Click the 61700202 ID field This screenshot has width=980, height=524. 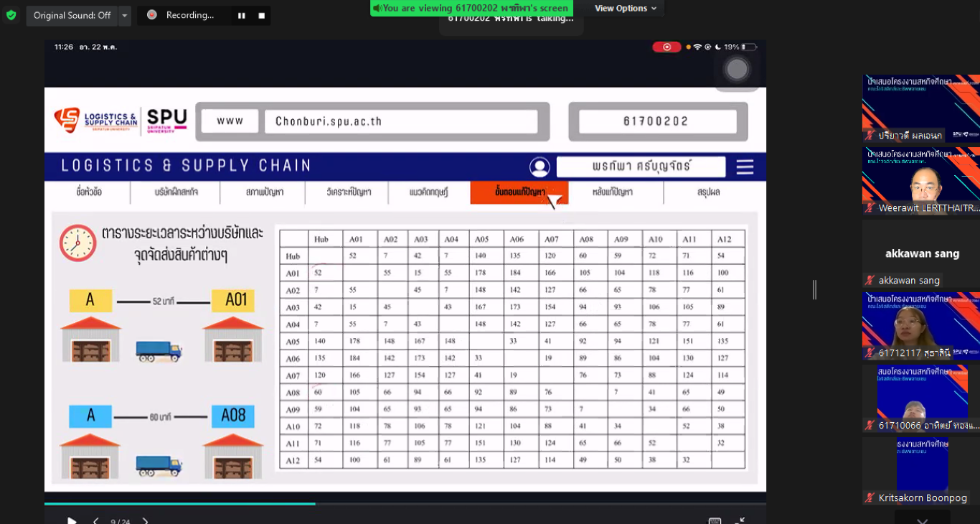[658, 121]
